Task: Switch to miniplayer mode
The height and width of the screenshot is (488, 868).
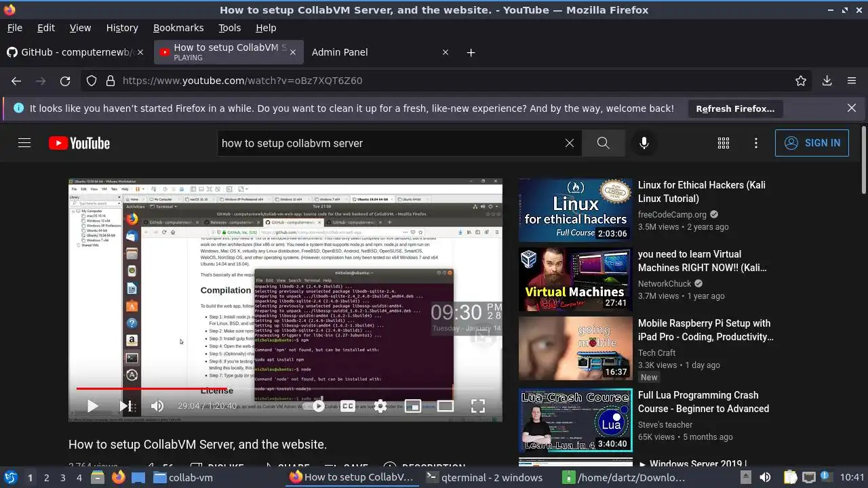Action: (x=413, y=406)
